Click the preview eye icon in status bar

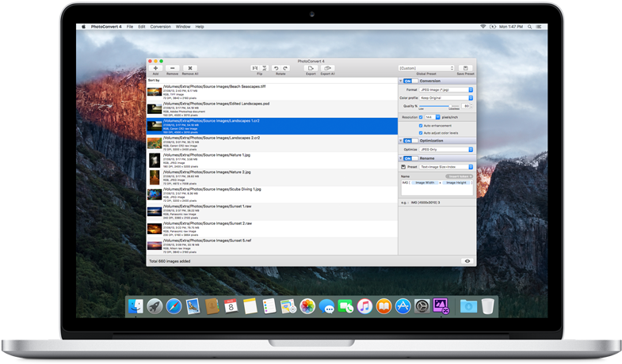(467, 261)
